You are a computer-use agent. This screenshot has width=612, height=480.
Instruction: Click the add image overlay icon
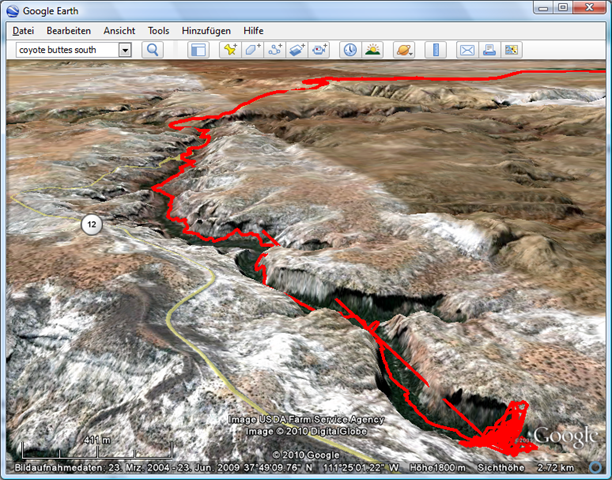pyautogui.click(x=297, y=49)
